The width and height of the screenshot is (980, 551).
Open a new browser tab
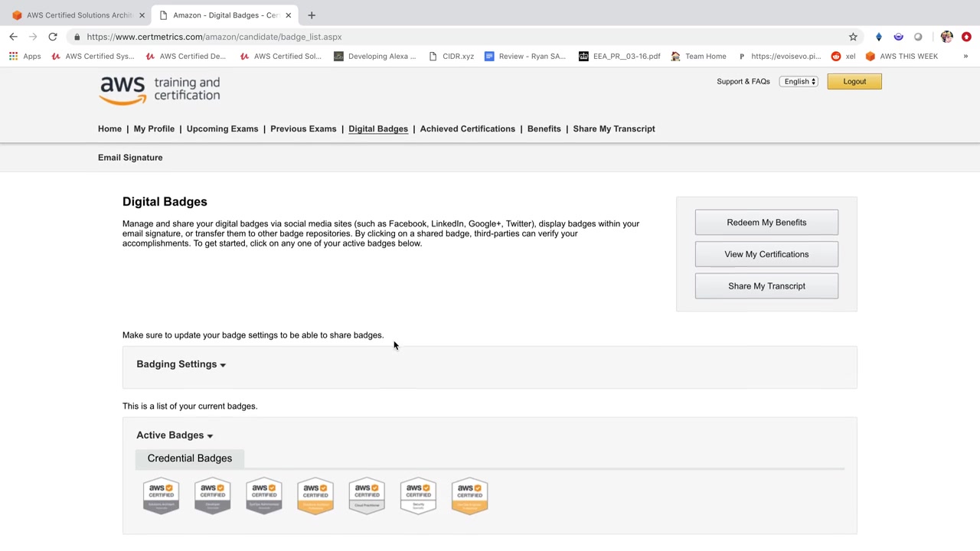pos(312,15)
